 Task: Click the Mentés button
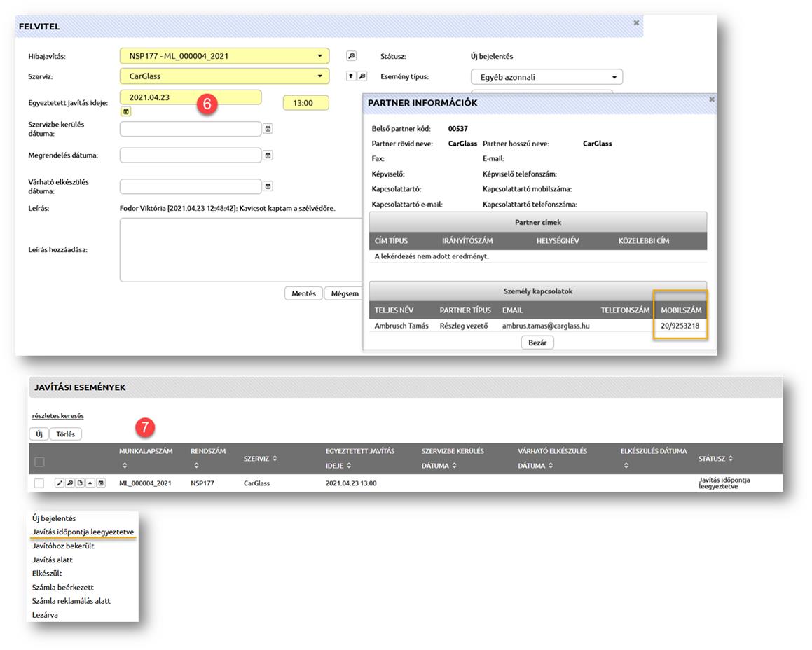coord(303,293)
